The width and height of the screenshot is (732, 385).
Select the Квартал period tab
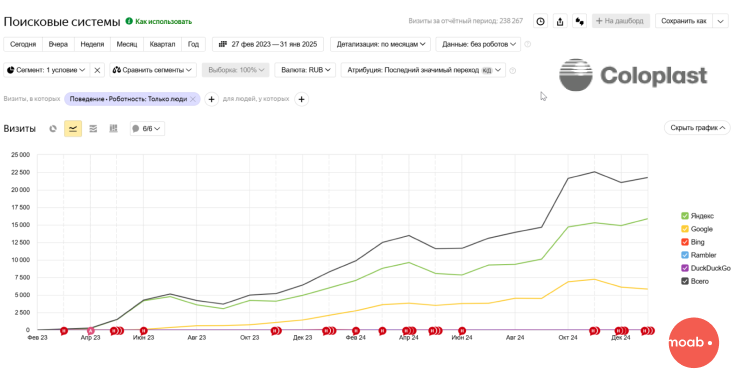click(x=162, y=44)
